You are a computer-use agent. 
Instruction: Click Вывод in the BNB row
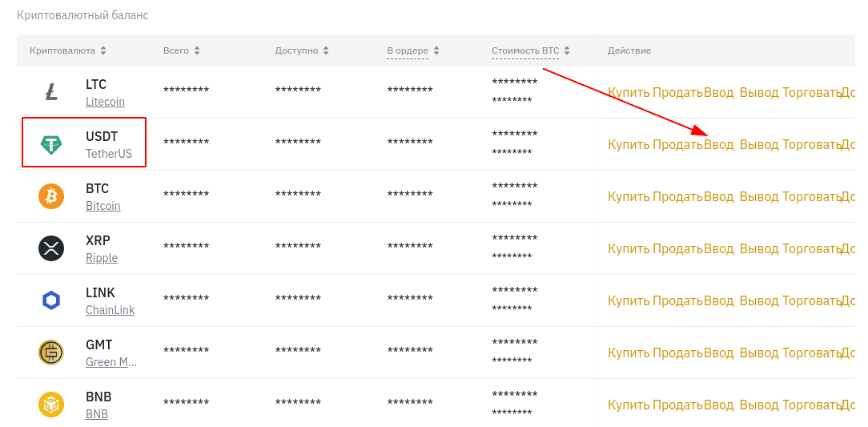[759, 405]
